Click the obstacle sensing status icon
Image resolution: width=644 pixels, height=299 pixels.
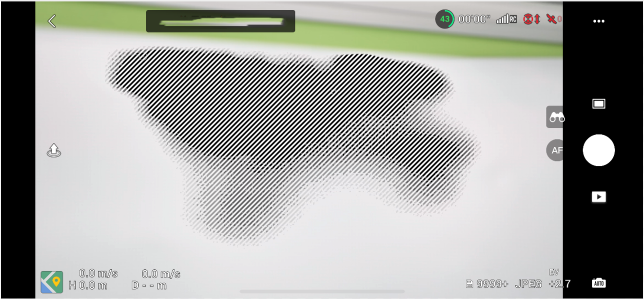point(531,20)
